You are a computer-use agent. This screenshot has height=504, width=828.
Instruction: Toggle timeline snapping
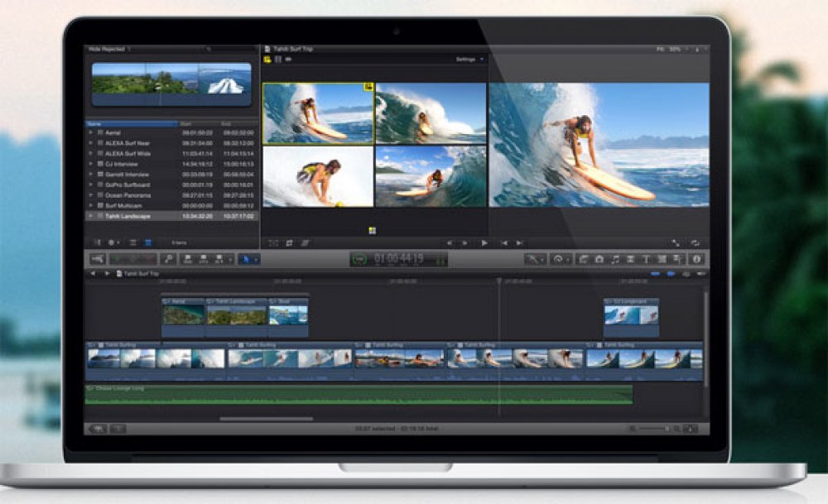coord(700,274)
